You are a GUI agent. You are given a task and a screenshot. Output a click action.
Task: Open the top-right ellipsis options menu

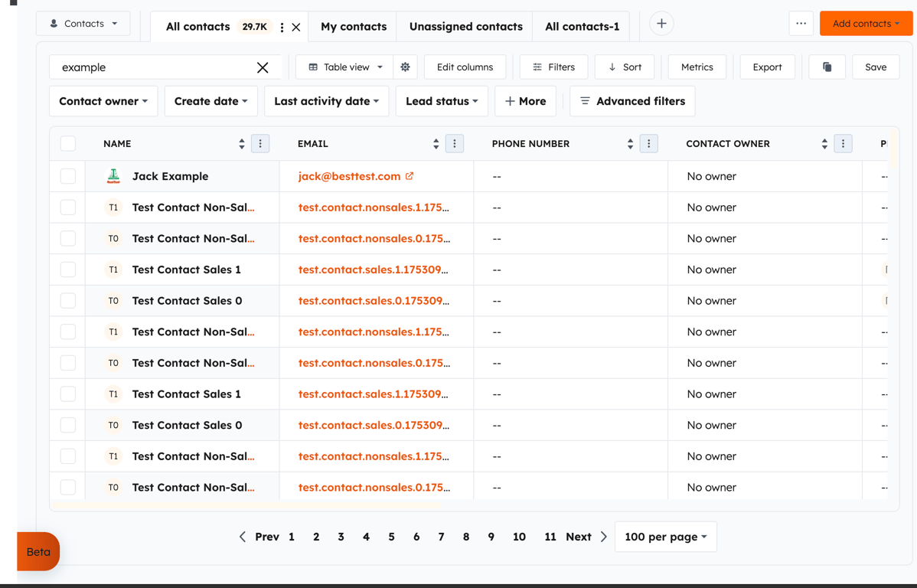coord(801,24)
